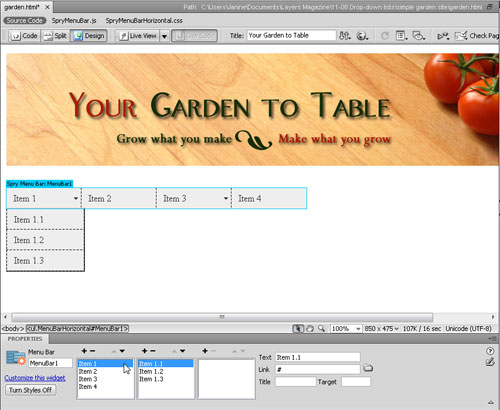Click the Text field containing Item 1.1

(x=318, y=357)
